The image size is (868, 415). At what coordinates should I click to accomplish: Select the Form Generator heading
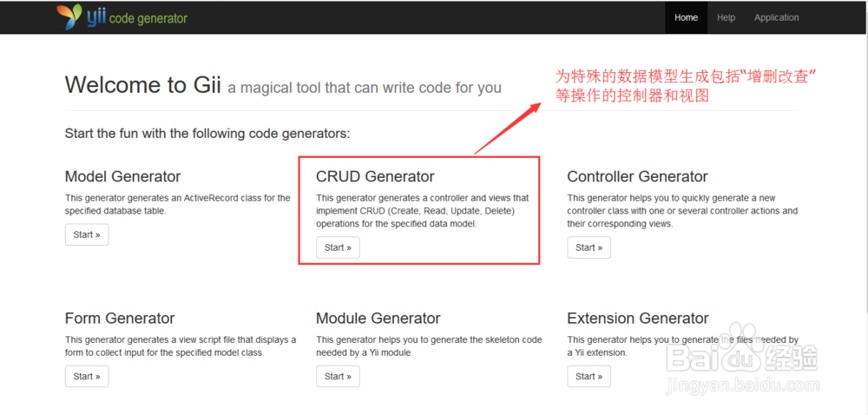coord(120,318)
